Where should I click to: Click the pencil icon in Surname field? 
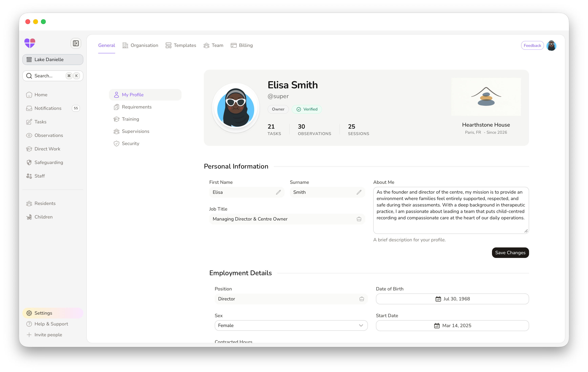(x=359, y=192)
